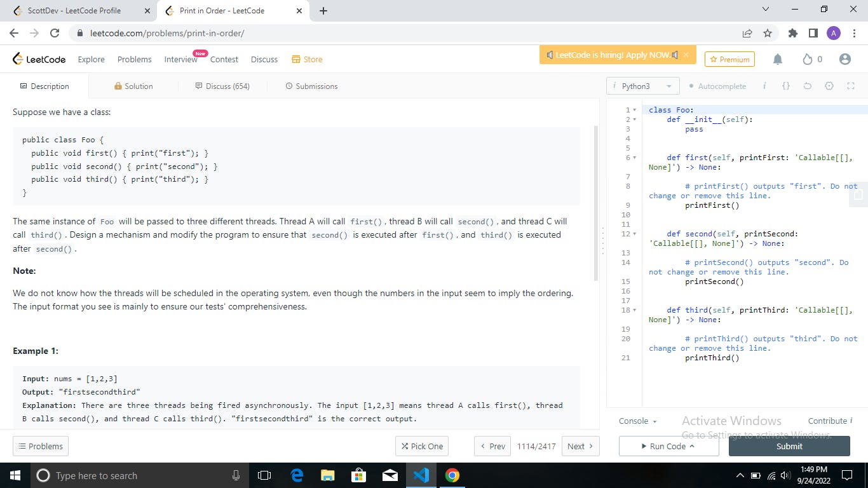Open the Submissions tab
The height and width of the screenshot is (488, 868).
tap(311, 86)
